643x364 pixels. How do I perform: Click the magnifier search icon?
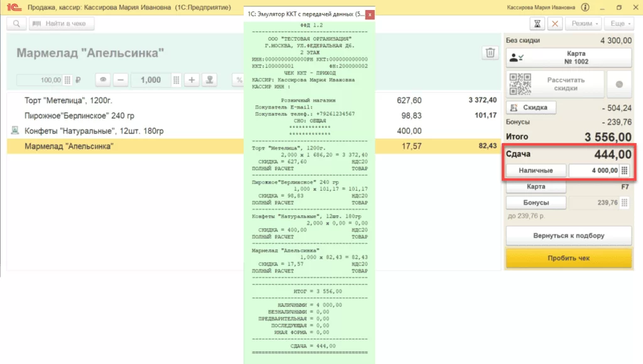[16, 24]
